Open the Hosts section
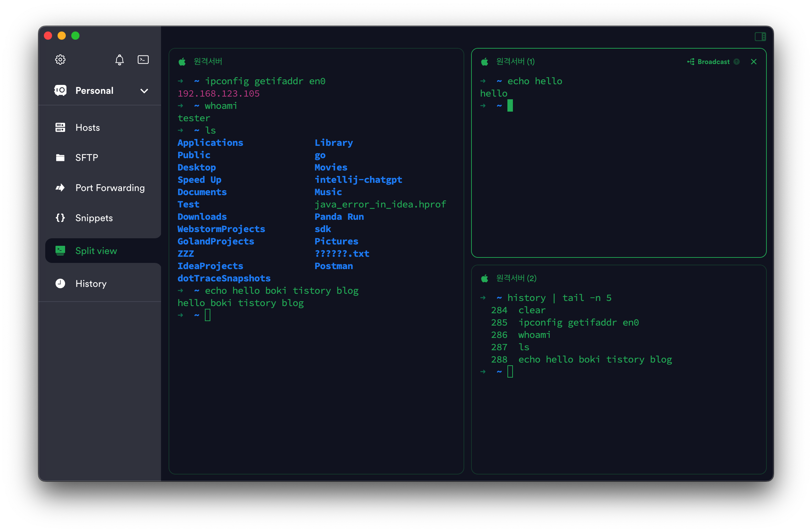The height and width of the screenshot is (532, 812). [88, 128]
